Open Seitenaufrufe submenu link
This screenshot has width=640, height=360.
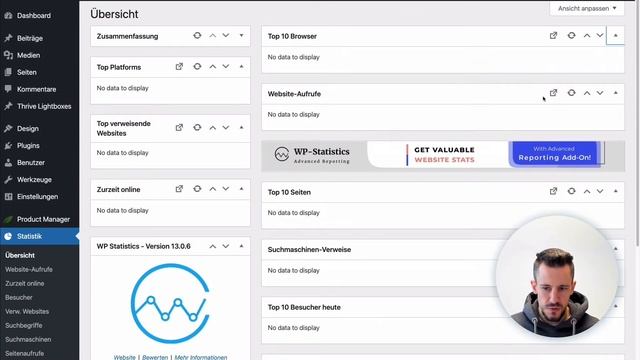pos(24,353)
